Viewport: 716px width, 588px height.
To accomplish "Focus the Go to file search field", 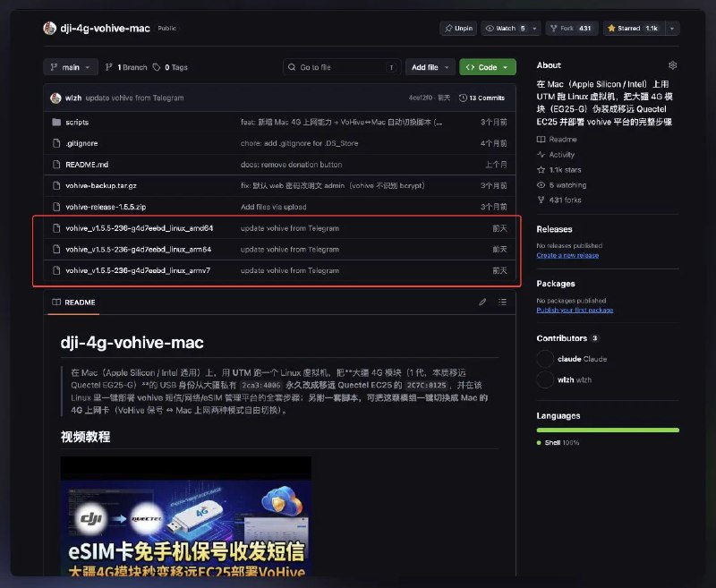I will point(342,67).
